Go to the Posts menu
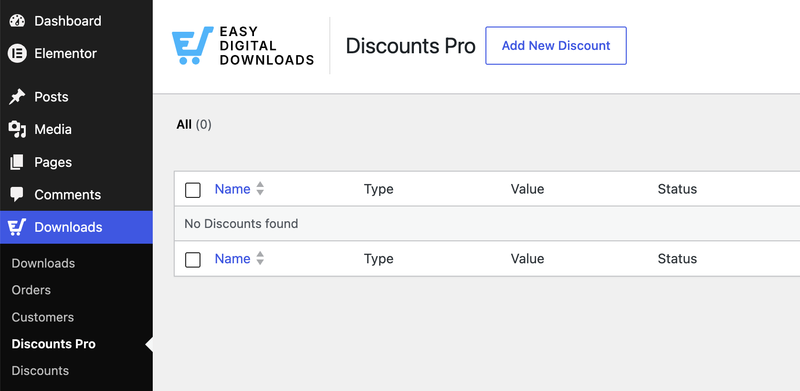800x391 pixels. (x=76, y=97)
